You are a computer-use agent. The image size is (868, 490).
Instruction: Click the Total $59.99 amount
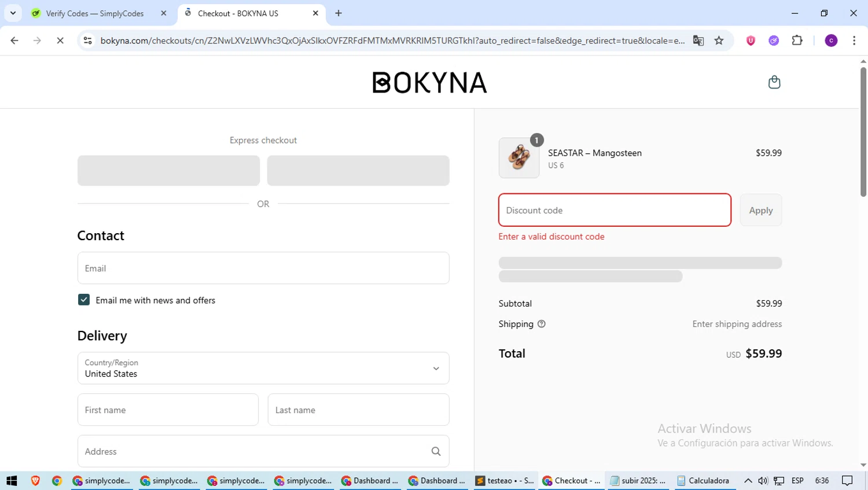point(763,353)
